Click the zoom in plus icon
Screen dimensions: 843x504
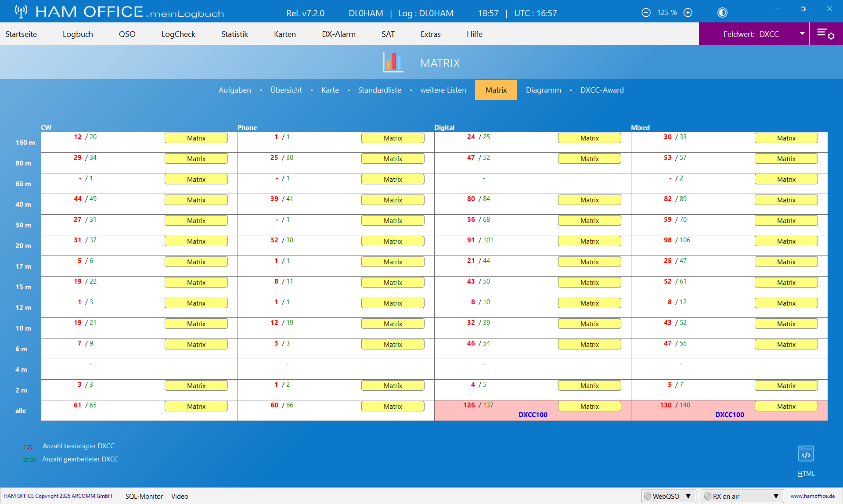[x=688, y=13]
